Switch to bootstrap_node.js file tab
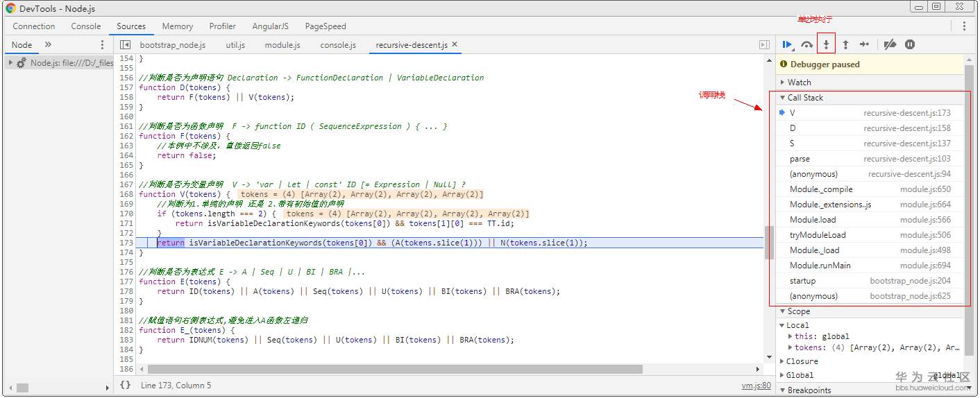 (173, 45)
